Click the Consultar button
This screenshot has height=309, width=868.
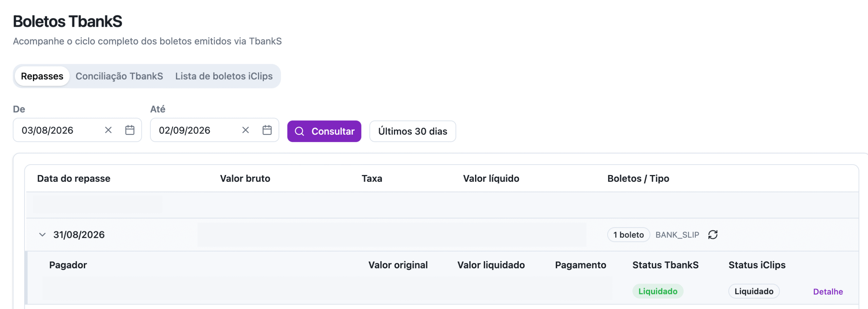(x=324, y=131)
